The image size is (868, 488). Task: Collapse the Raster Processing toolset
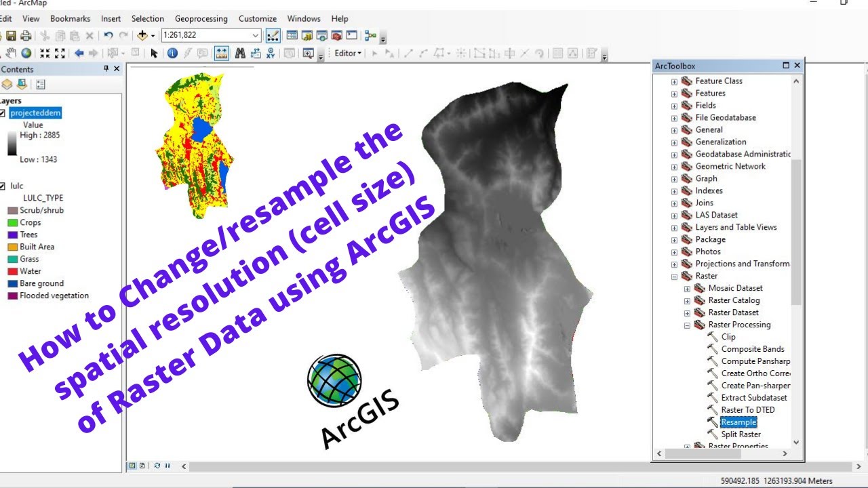[x=687, y=325]
